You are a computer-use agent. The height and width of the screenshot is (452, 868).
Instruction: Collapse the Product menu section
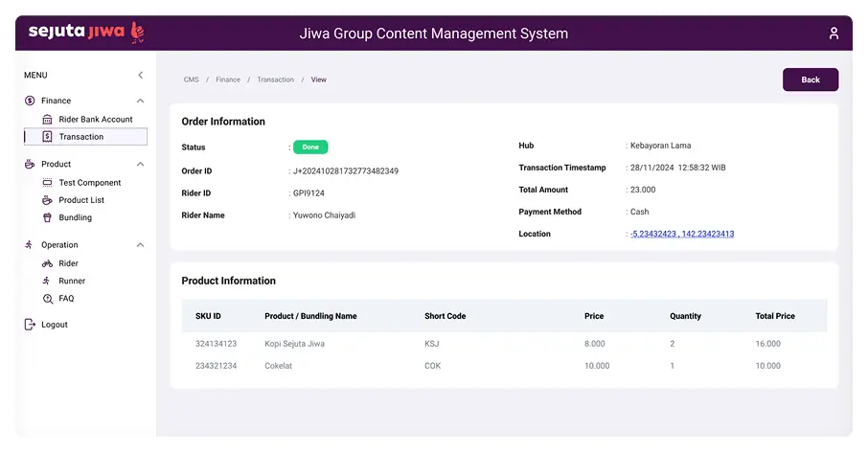coord(141,165)
